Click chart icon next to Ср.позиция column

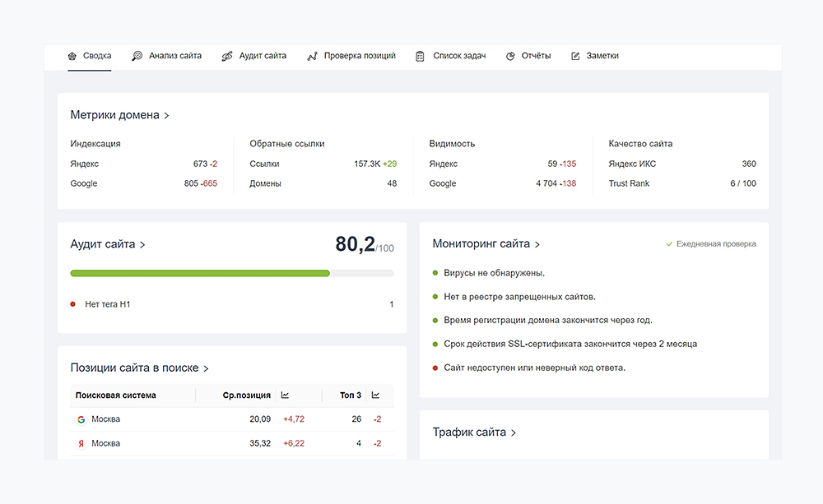(x=285, y=395)
